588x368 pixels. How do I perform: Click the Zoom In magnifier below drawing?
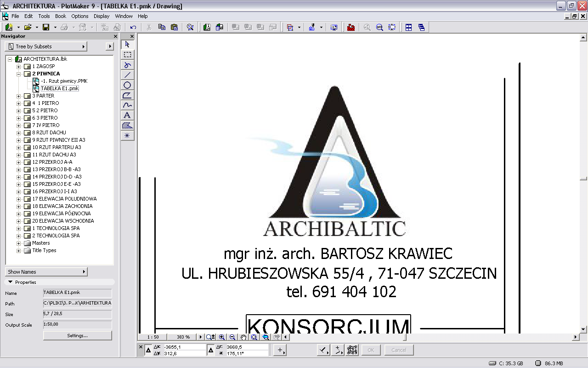[222, 337]
